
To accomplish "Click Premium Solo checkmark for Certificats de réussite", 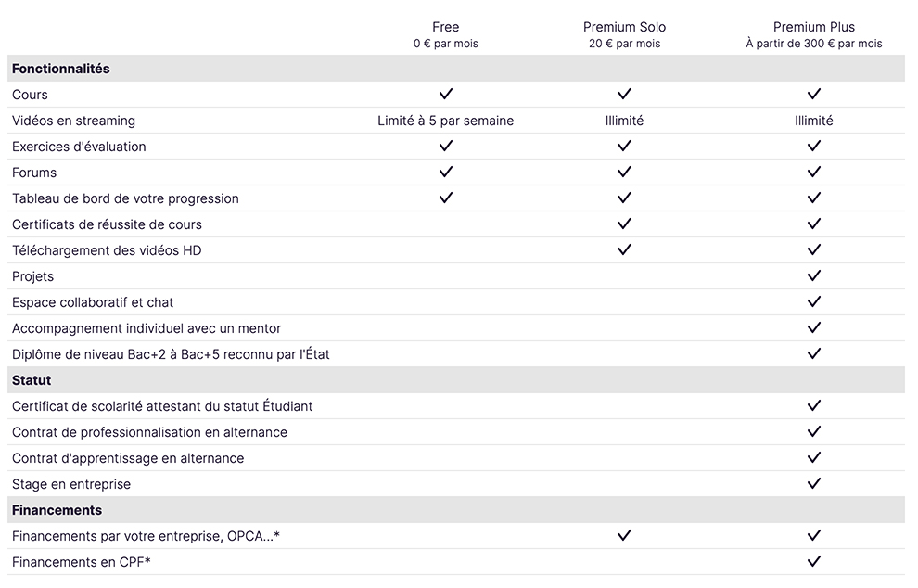I will (x=624, y=224).
